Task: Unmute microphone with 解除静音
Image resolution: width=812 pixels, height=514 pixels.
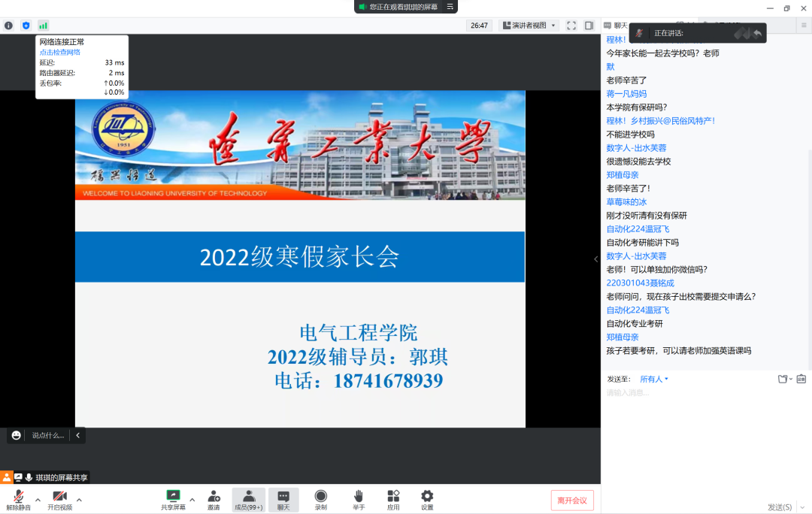Action: [x=19, y=500]
